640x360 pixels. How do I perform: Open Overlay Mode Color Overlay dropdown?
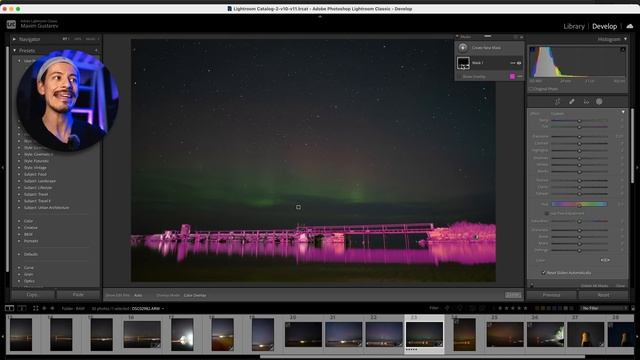pyautogui.click(x=195, y=295)
